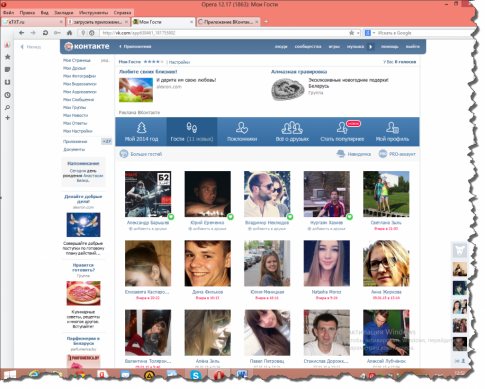This screenshot has width=485, height=389.
Task: Click the Мои Сообщения sidebar link
Action: point(78,100)
